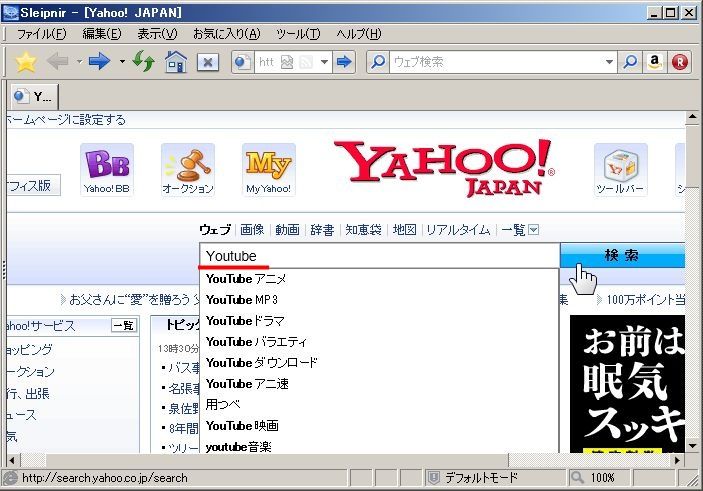Click the デフォルトモード status entry
The width and height of the screenshot is (703, 491).
pyautogui.click(x=481, y=478)
